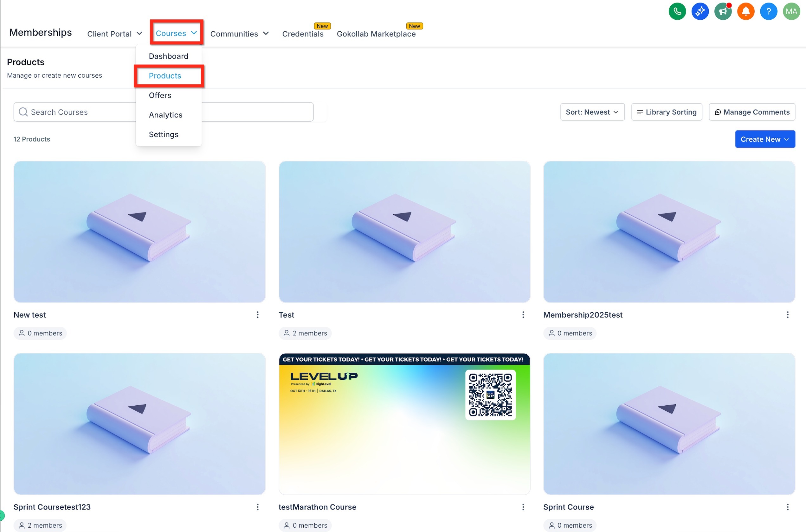
Task: Click 2 members badge under Sprint Coursetest123
Action: click(40, 525)
